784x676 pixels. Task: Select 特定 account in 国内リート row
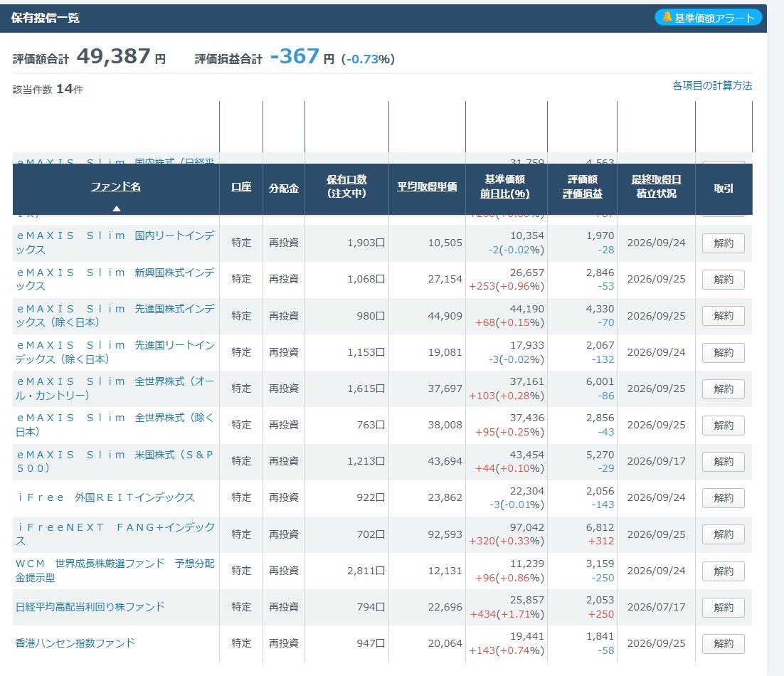(241, 243)
